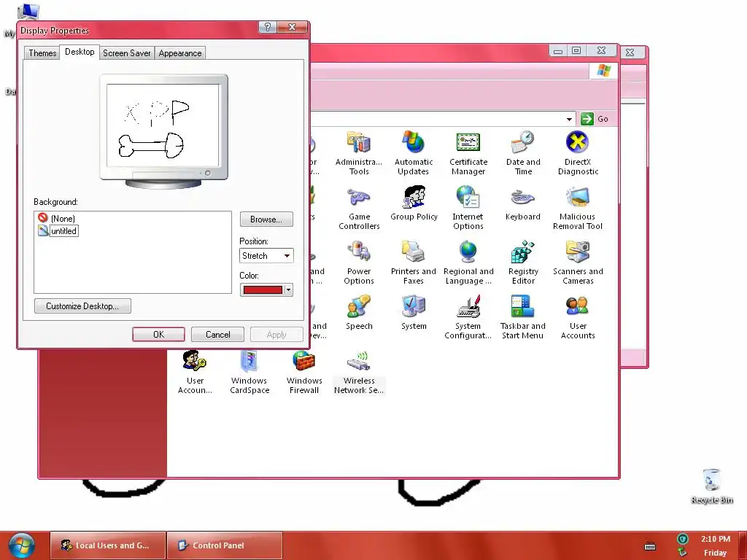
Task: Open Windows Firewall icon
Action: tap(304, 371)
